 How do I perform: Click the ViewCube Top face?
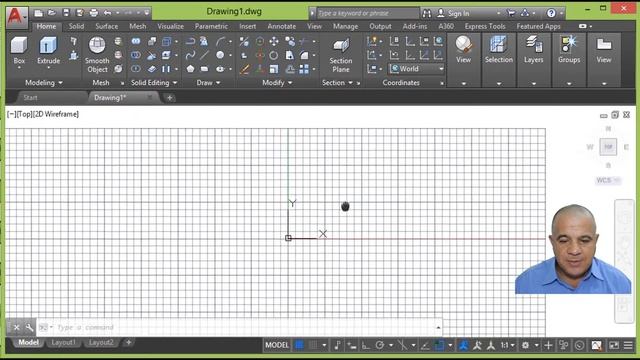[608, 147]
